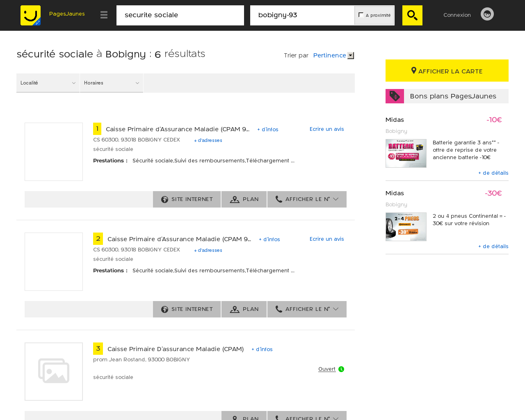The image size is (525, 420).
Task: Click globe icon in result 1 Site Internet
Action: click(164, 199)
